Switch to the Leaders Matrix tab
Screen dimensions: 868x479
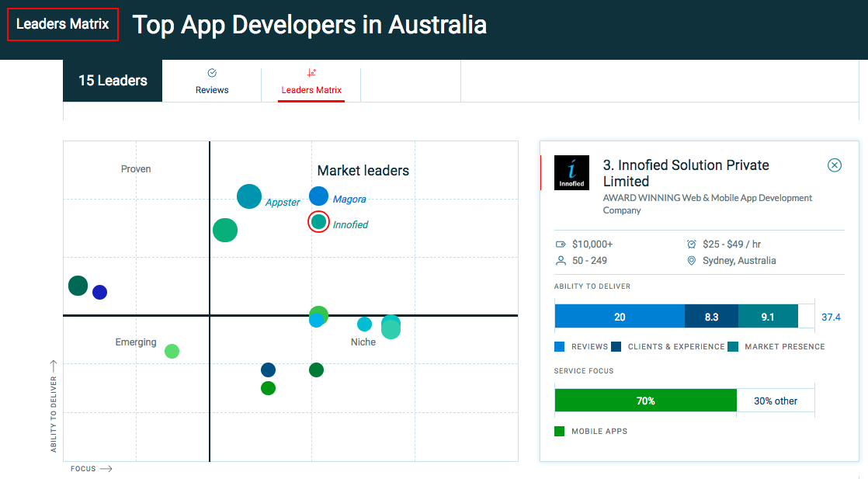(311, 81)
